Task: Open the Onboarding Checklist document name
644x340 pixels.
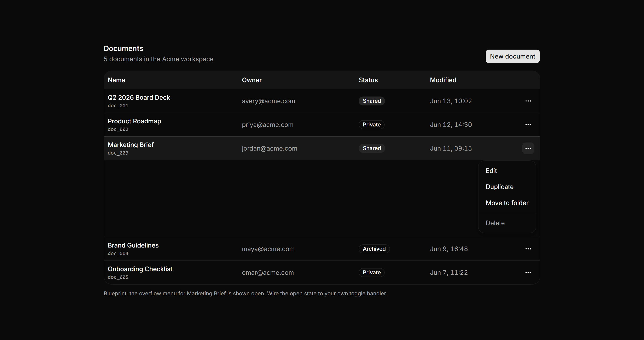Action: 140,269
